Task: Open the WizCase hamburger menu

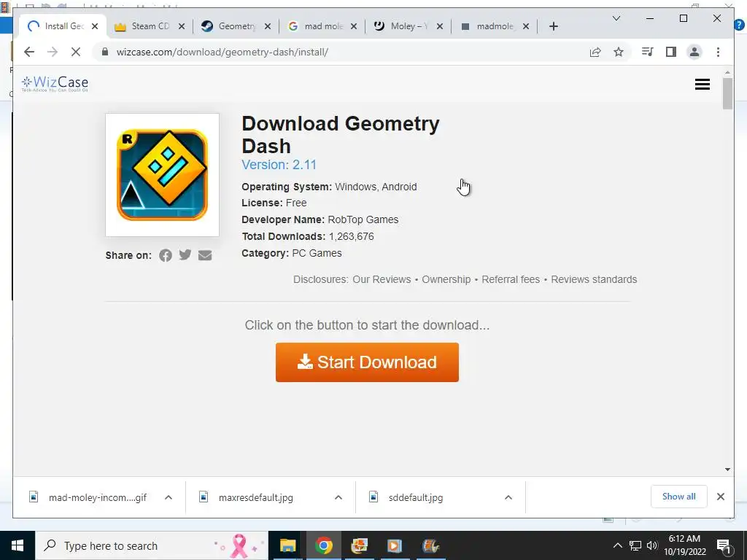Action: [x=703, y=85]
